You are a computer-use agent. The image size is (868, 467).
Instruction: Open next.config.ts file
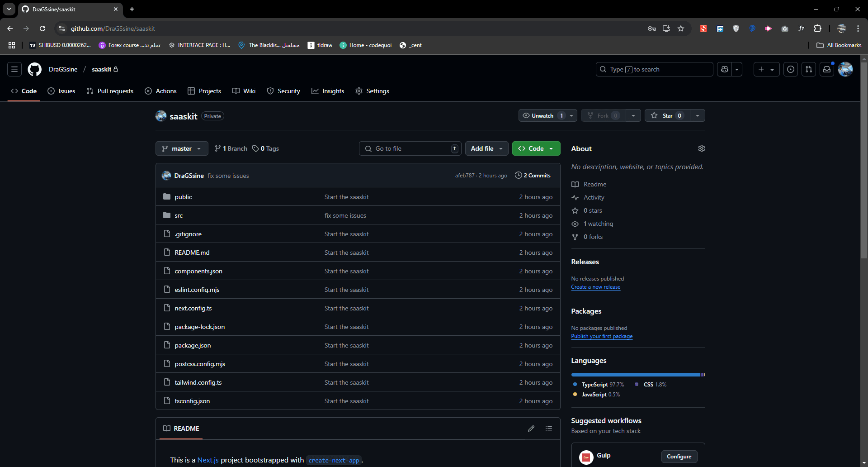pos(193,308)
